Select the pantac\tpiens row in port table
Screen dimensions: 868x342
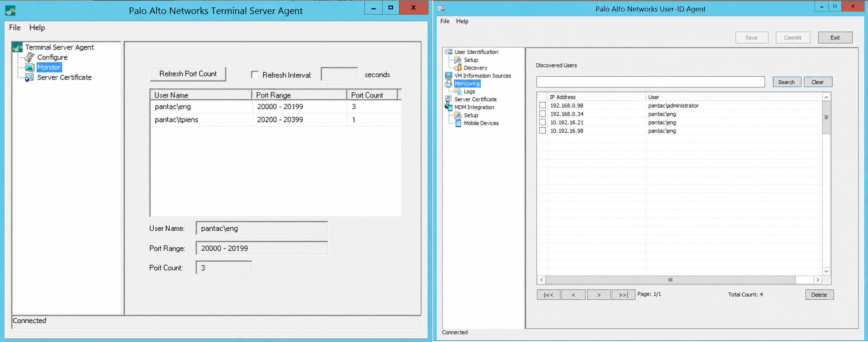click(x=276, y=120)
